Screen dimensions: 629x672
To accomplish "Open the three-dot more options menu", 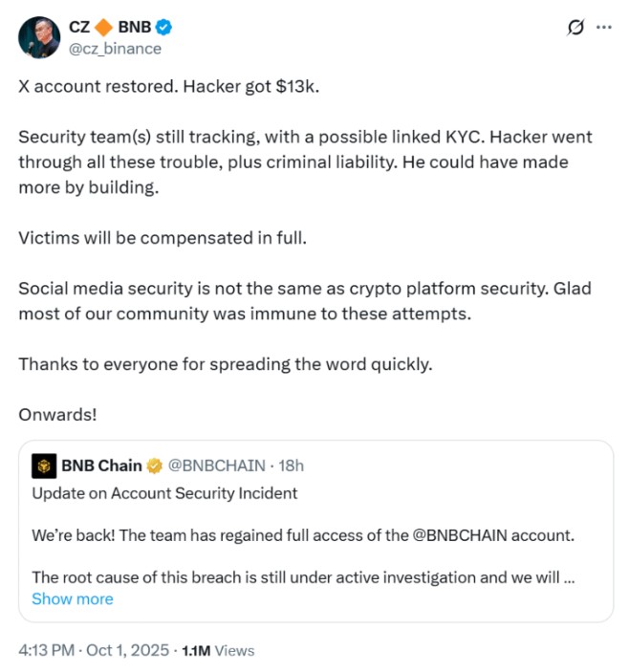I will tap(603, 28).
